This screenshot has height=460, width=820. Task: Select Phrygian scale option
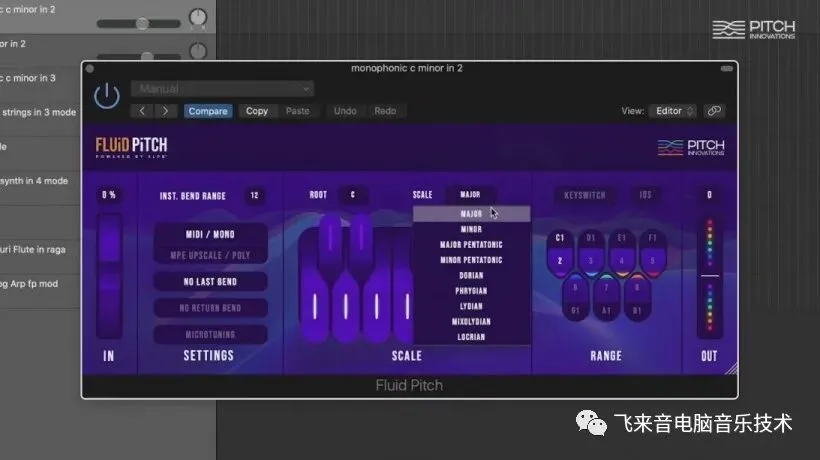(471, 291)
